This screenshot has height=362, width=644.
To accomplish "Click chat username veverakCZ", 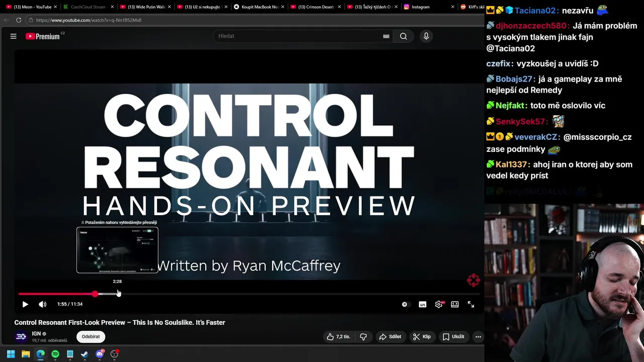I will click(537, 137).
